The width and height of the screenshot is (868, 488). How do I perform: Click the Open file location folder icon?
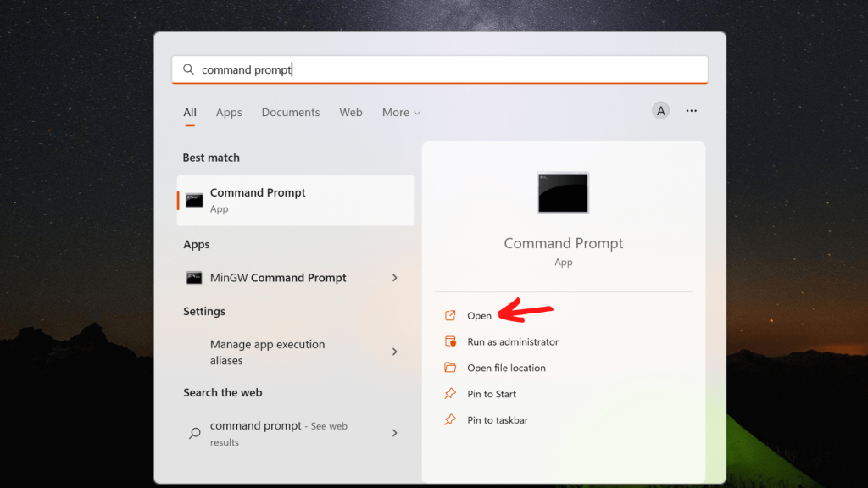(x=450, y=368)
